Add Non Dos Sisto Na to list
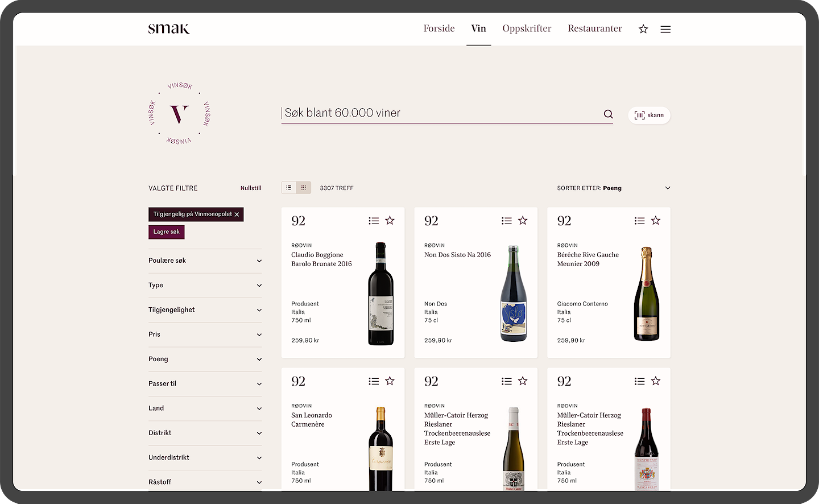The width and height of the screenshot is (819, 504). pyautogui.click(x=506, y=221)
